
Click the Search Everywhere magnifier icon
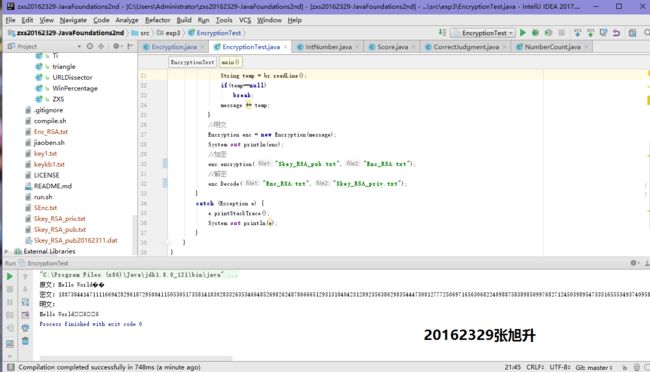(x=647, y=32)
